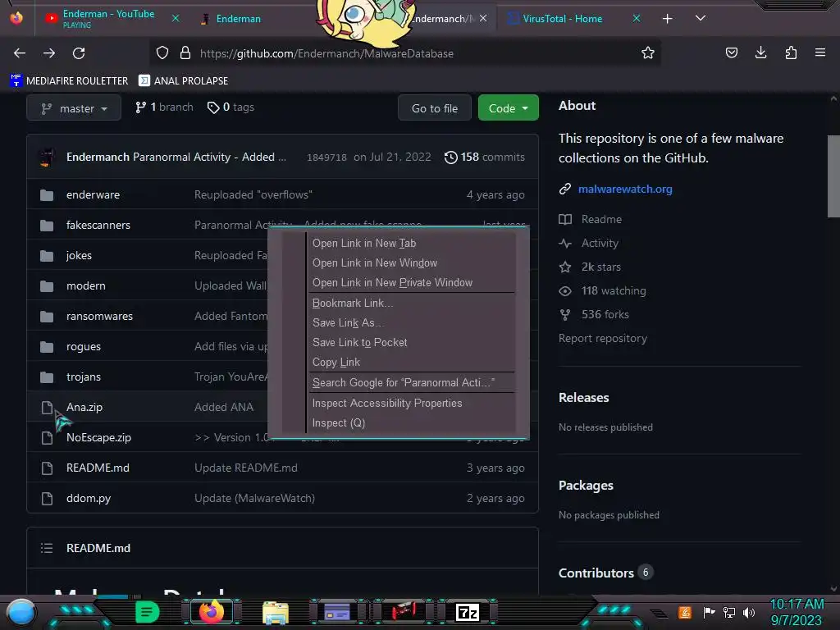View the 0 tags link

(x=231, y=107)
